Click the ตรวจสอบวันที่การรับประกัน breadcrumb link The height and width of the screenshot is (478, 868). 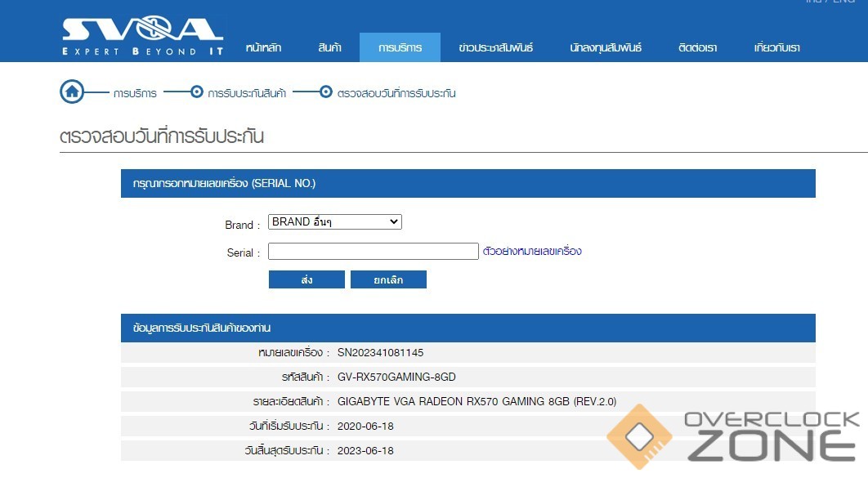tap(396, 93)
